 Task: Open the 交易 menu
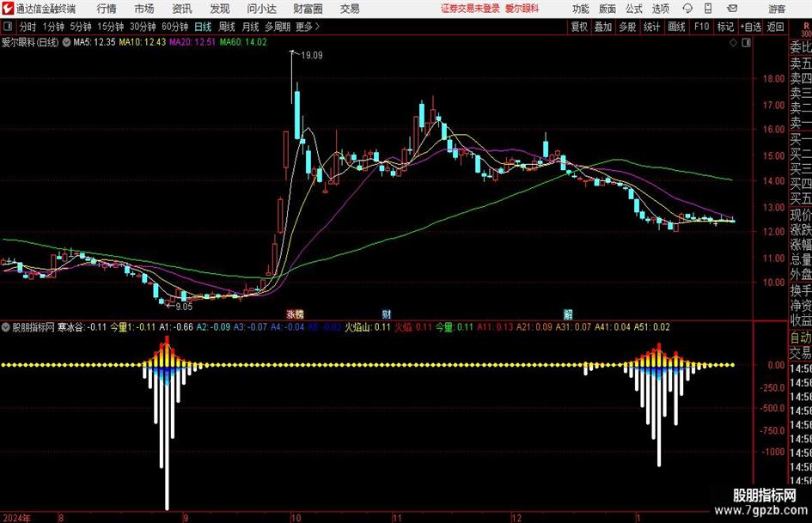(x=350, y=9)
